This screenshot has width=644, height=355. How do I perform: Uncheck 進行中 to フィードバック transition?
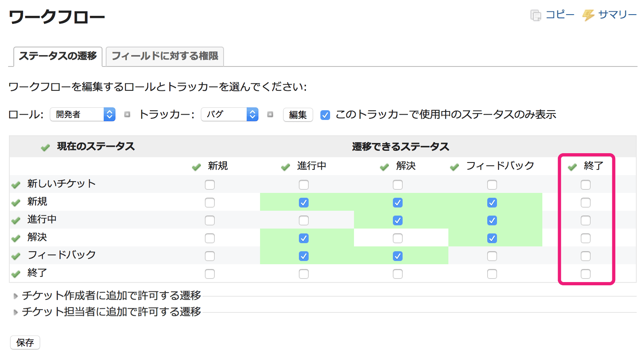point(492,220)
